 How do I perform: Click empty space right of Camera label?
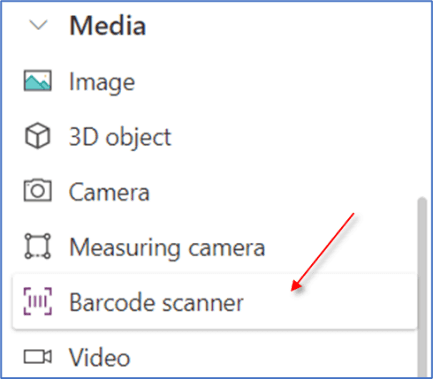tap(267, 192)
